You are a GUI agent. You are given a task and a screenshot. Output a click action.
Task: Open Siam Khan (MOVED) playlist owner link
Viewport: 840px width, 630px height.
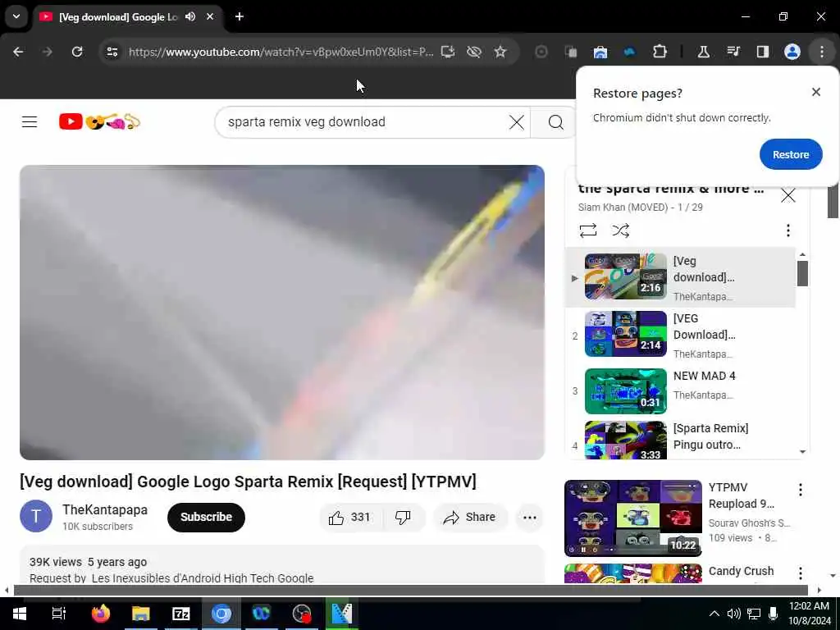[623, 208]
